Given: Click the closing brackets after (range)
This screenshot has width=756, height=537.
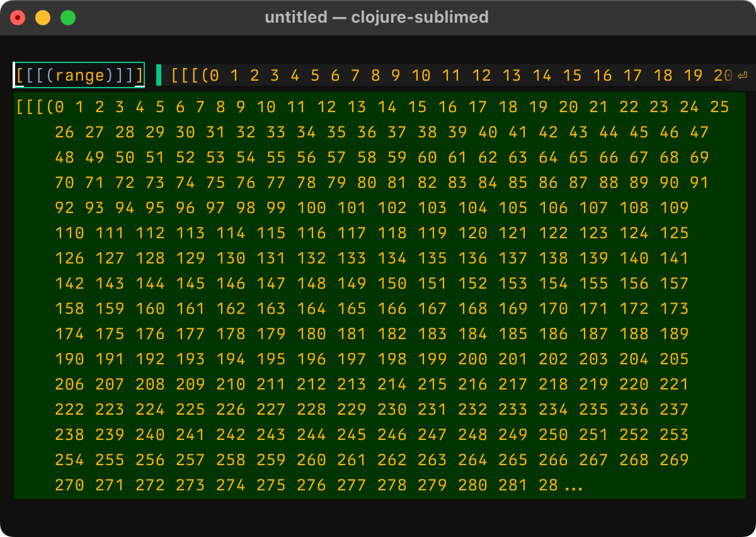Looking at the screenshot, I should tap(132, 76).
